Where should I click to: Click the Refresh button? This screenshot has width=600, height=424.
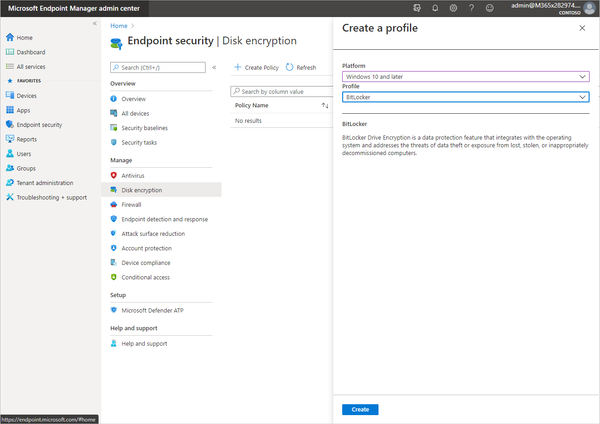(x=301, y=67)
